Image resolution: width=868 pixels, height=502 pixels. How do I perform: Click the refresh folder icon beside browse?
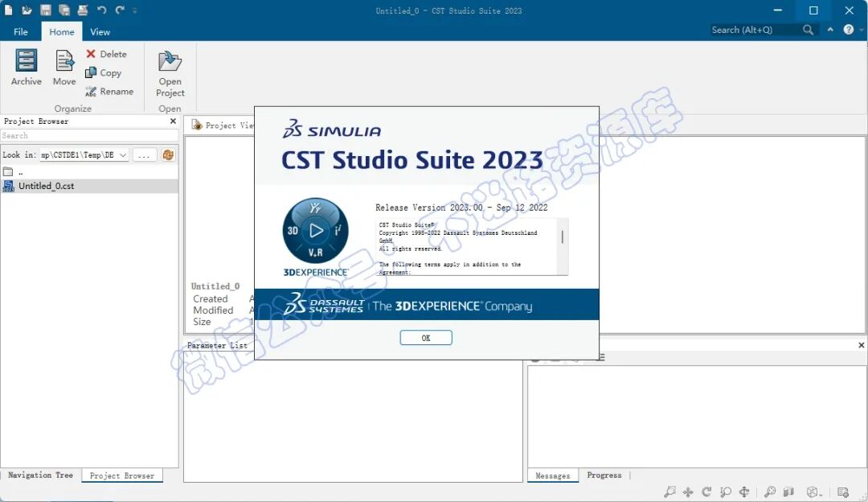pos(168,154)
